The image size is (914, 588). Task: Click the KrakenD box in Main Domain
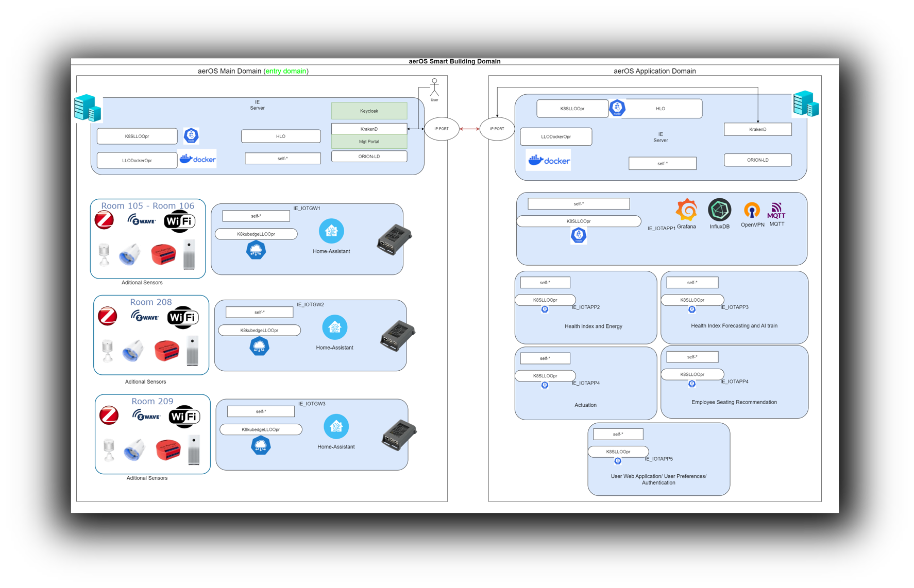369,129
